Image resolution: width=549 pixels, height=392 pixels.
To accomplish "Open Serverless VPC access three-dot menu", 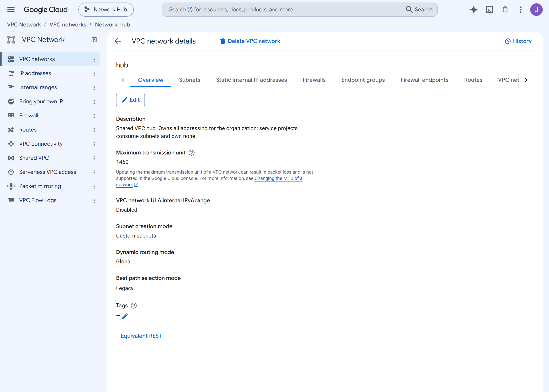I will (94, 172).
